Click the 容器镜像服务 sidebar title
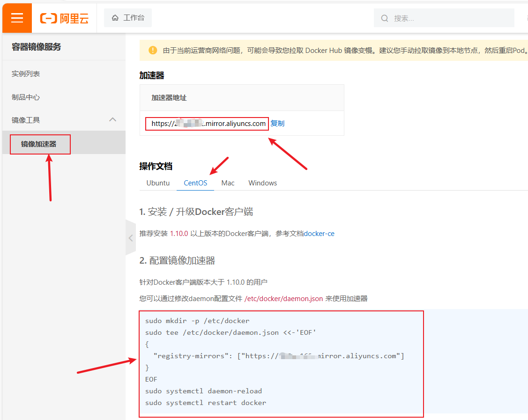 click(37, 47)
